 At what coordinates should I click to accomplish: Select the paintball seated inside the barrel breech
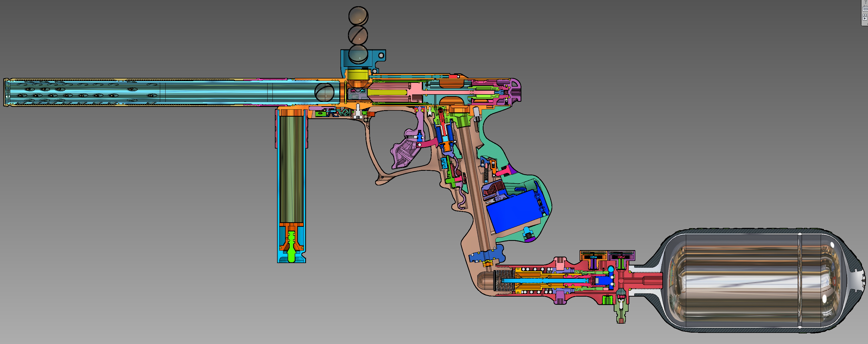[x=324, y=92]
